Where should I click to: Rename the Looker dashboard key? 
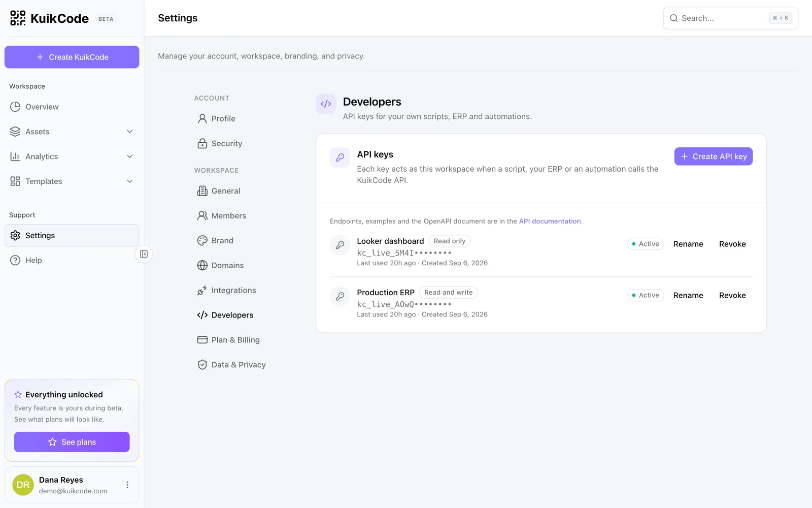pyautogui.click(x=688, y=244)
